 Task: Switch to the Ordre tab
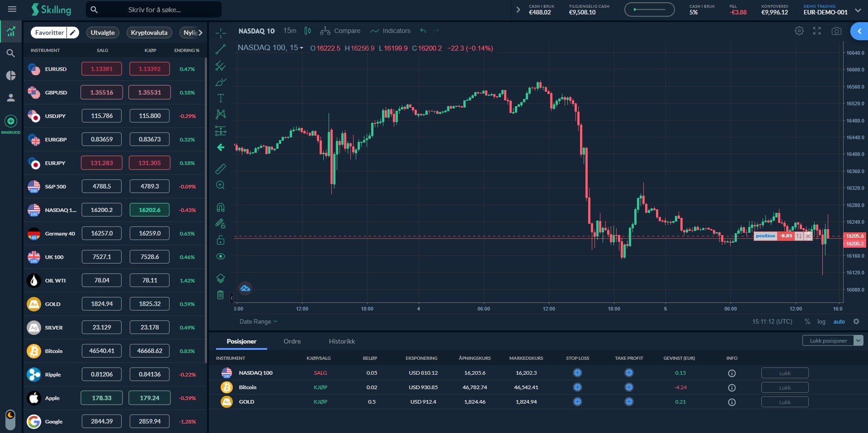tap(292, 341)
